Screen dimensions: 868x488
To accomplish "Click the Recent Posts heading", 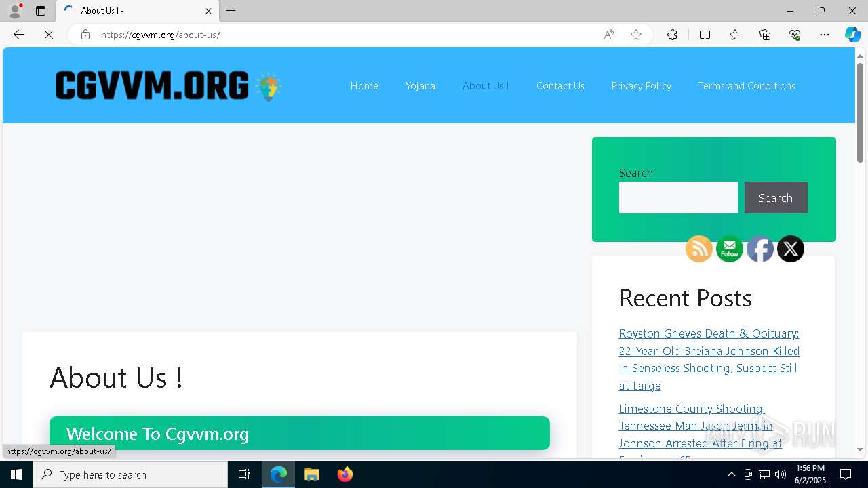I will point(686,298).
